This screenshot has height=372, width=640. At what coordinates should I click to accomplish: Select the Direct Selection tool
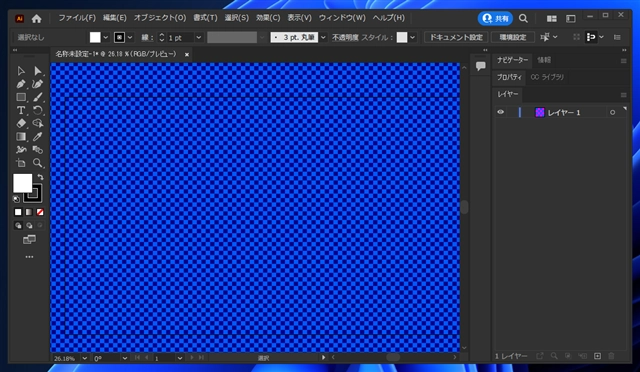[x=38, y=71]
